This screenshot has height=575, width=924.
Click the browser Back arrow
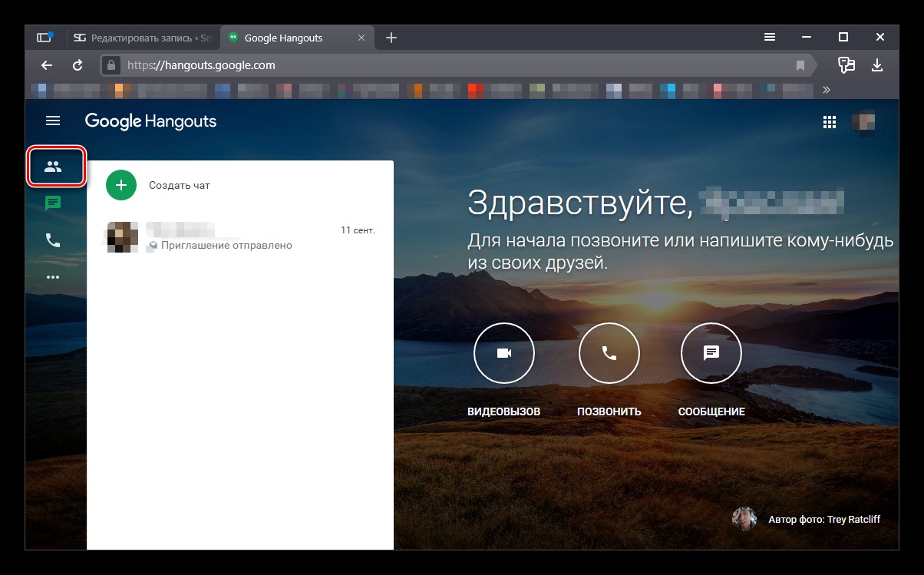click(47, 65)
